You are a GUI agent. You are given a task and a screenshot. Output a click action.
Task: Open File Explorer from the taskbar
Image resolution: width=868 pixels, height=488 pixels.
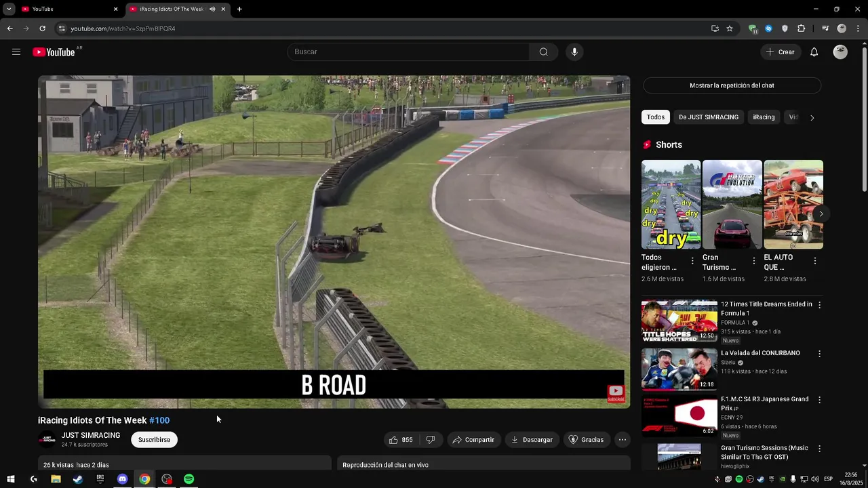[56, 479]
